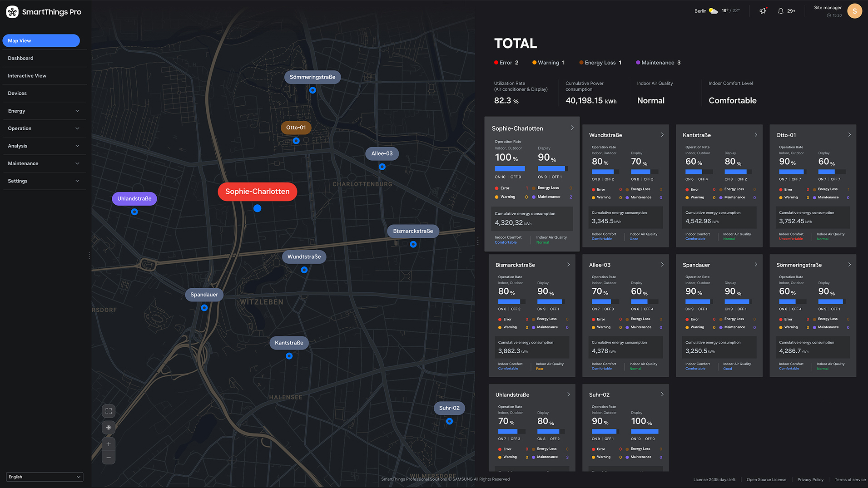The width and height of the screenshot is (868, 488).
Task: Expand the Settings menu
Action: [x=44, y=181]
